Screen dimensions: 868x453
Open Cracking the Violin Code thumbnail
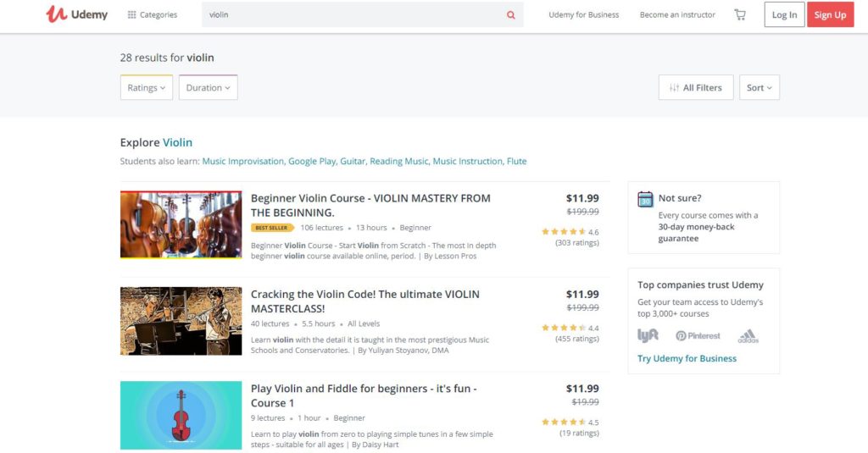click(x=181, y=321)
